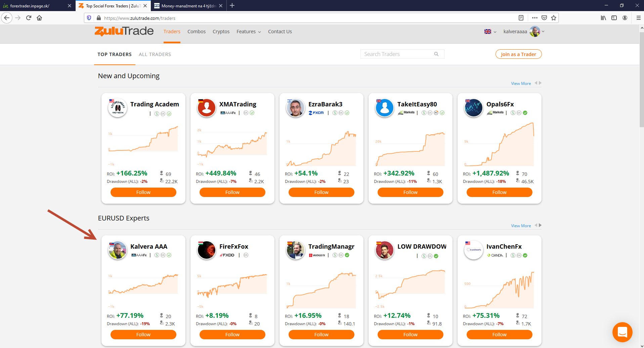
Task: Select TOP TRADERS tab
Action: (115, 54)
